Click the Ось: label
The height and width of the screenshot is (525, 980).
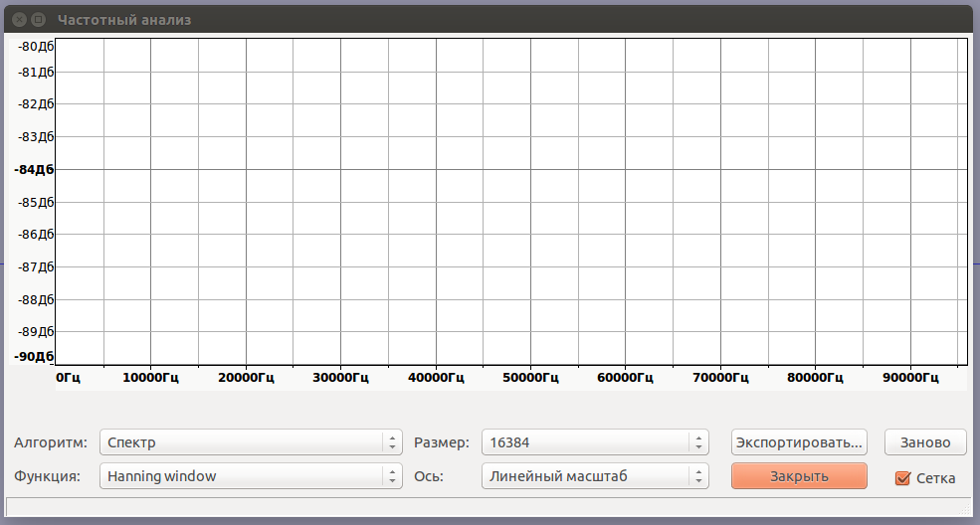[x=429, y=476]
